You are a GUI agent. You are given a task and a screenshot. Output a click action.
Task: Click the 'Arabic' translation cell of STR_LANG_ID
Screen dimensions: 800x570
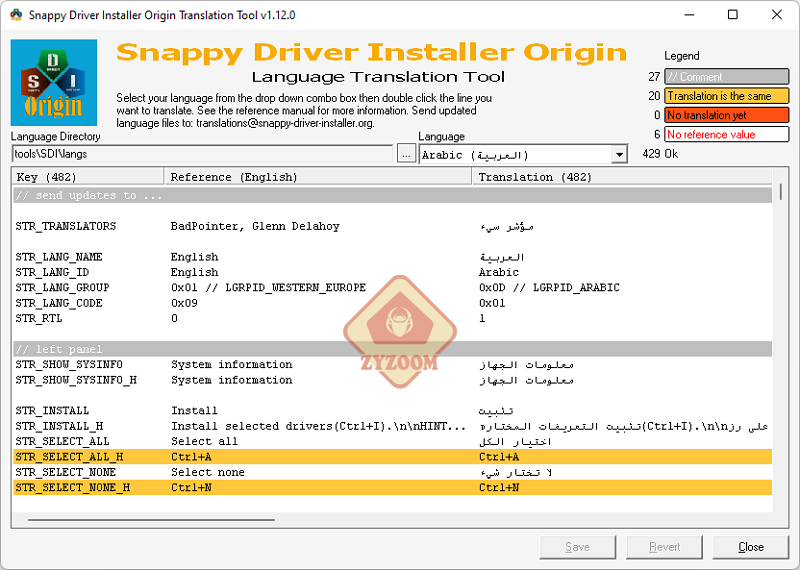498,272
